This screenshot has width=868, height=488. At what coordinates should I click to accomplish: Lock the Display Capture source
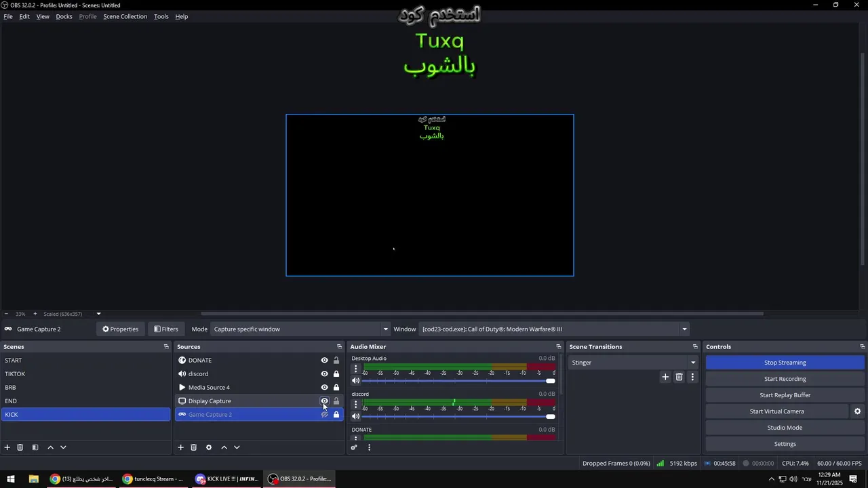[x=336, y=401]
